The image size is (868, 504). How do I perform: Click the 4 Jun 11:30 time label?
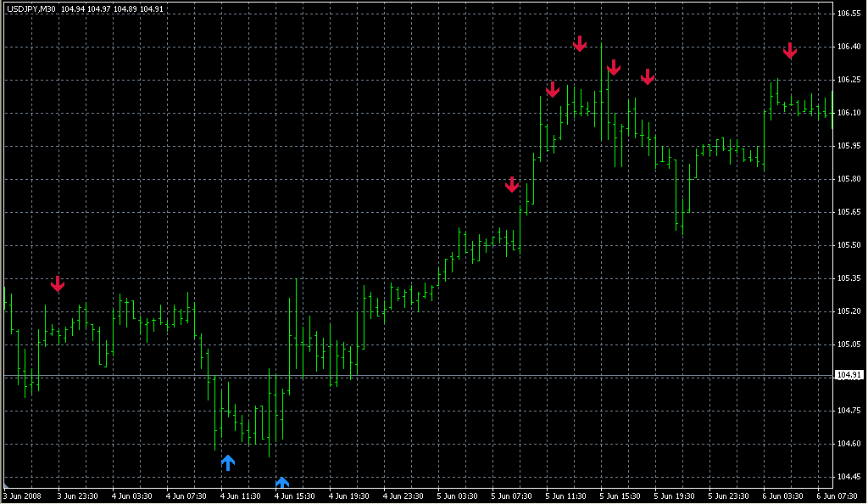click(240, 496)
